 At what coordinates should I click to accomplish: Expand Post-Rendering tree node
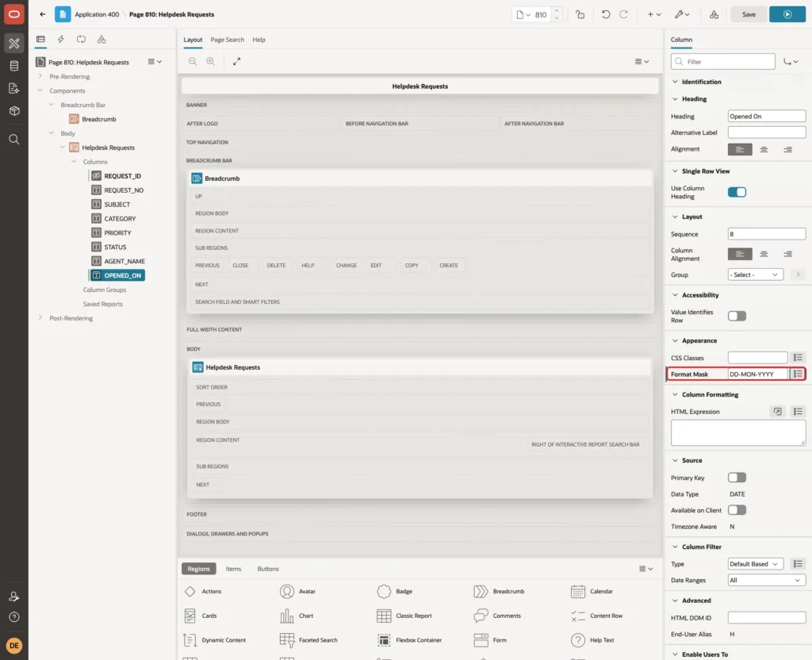click(40, 317)
